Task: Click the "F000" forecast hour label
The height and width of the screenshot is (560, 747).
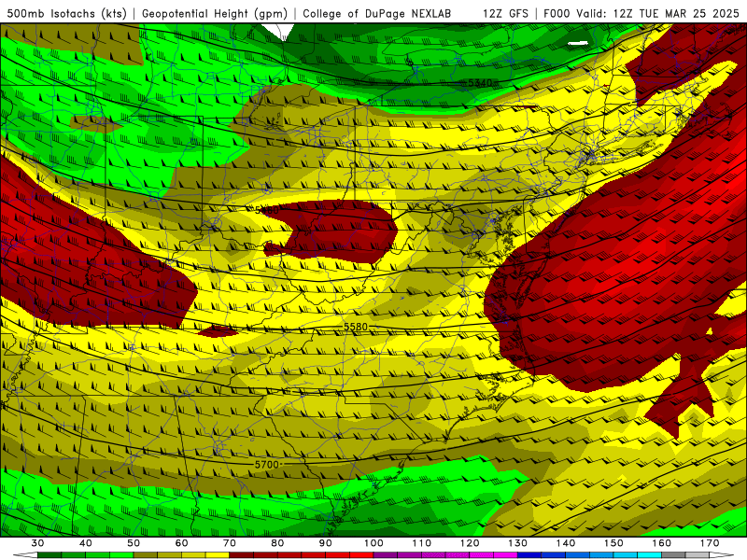Action: 557,14
